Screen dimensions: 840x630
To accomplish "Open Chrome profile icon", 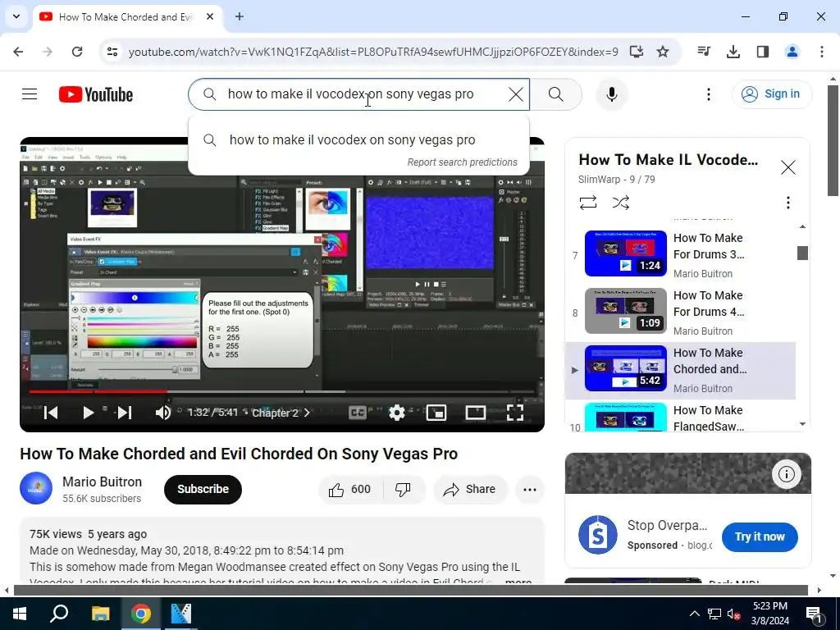I will click(792, 52).
